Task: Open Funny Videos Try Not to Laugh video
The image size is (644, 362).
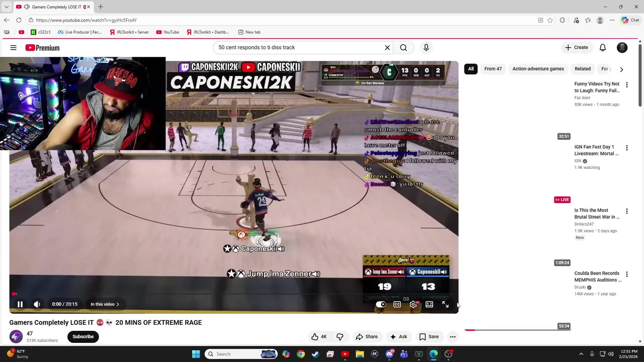Action: pos(597,87)
